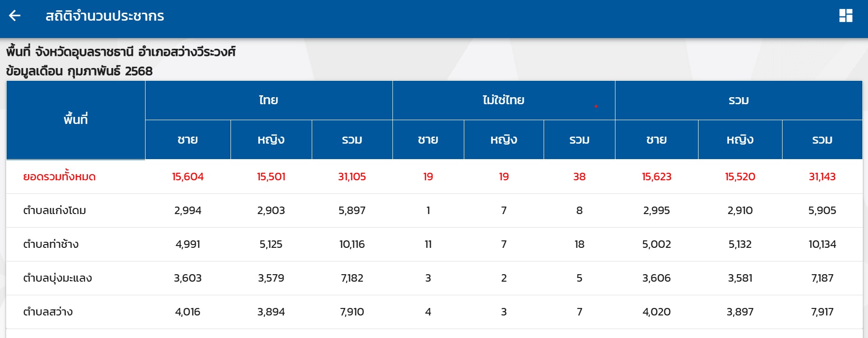The image size is (868, 338).
Task: Click the area heading จังหวัดอุบลราชธานี อำเภอสว่างวีระวงศ์
Action: (x=135, y=52)
